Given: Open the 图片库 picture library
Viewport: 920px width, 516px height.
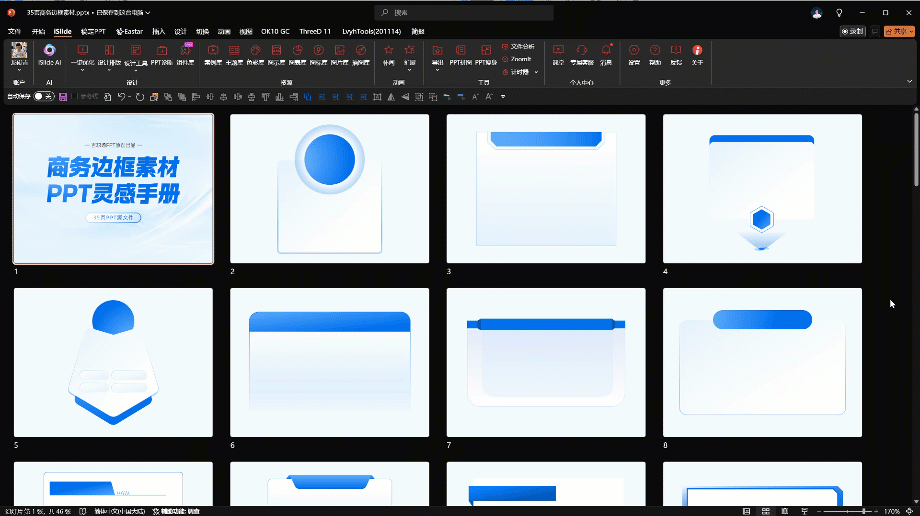Looking at the screenshot, I should tap(340, 55).
